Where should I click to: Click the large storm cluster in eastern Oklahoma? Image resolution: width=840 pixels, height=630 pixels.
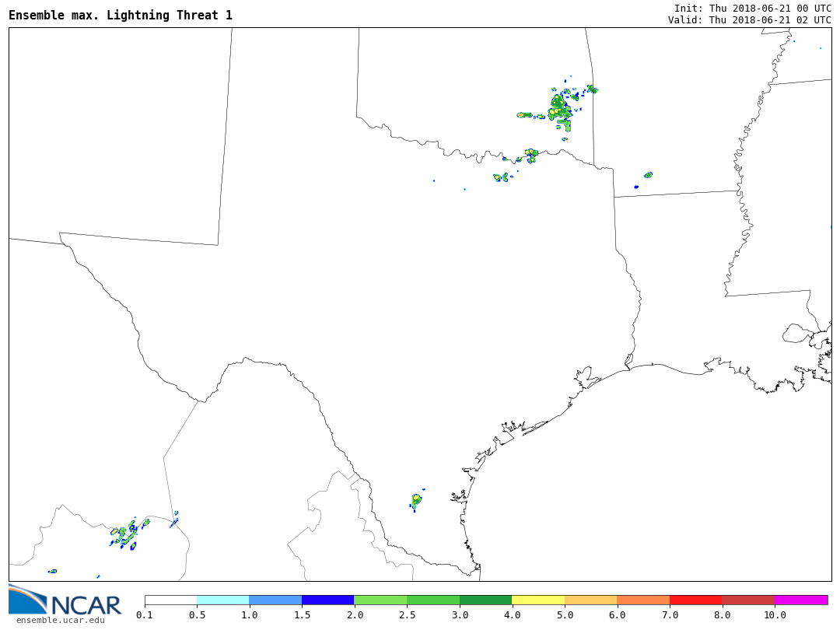pos(560,109)
